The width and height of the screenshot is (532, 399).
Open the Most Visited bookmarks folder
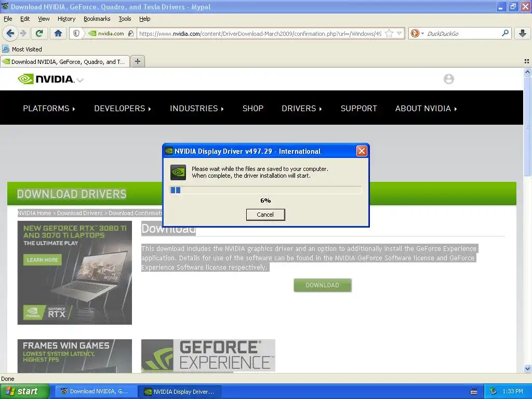tap(22, 49)
